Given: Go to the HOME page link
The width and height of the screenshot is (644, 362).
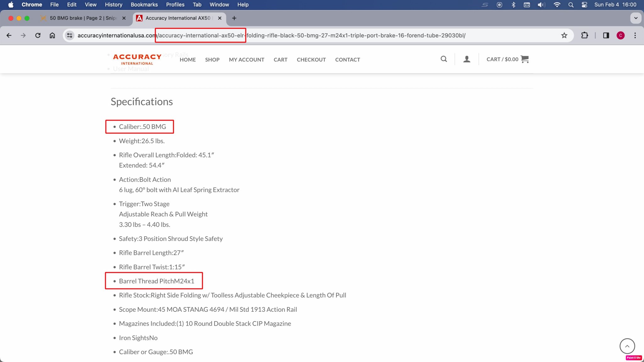Looking at the screenshot, I should click(x=188, y=60).
